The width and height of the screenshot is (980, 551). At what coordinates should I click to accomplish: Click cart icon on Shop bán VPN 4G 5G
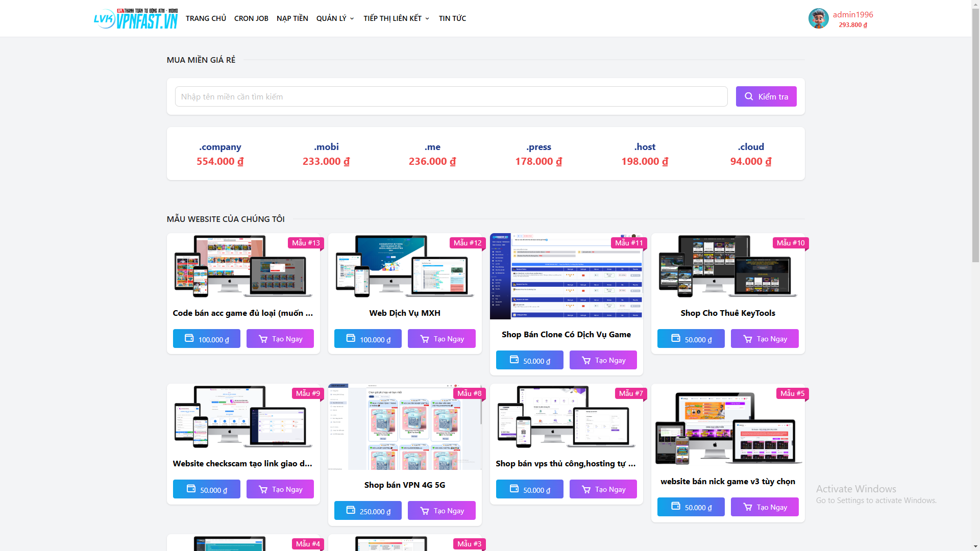[424, 511]
